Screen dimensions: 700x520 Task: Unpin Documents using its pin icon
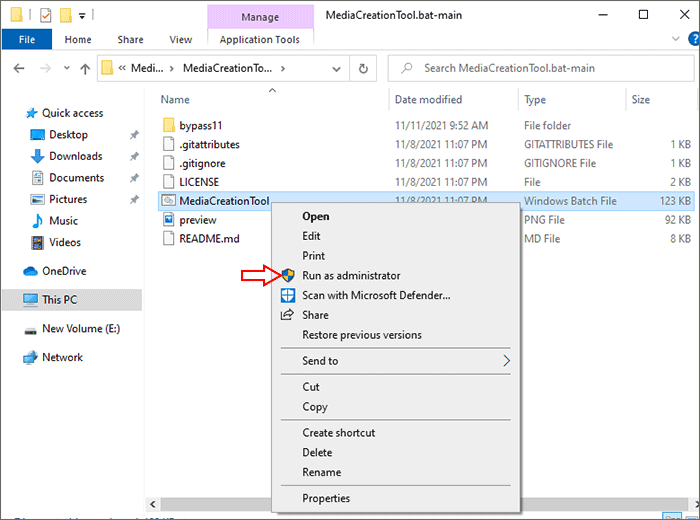point(134,178)
